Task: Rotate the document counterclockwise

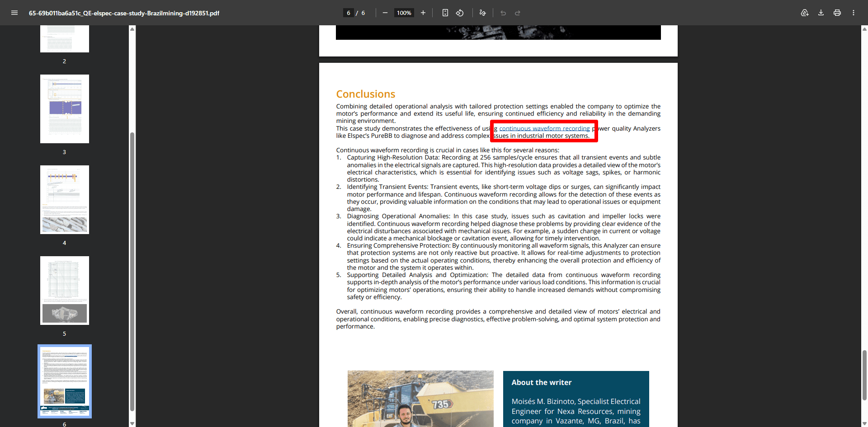Action: (460, 13)
